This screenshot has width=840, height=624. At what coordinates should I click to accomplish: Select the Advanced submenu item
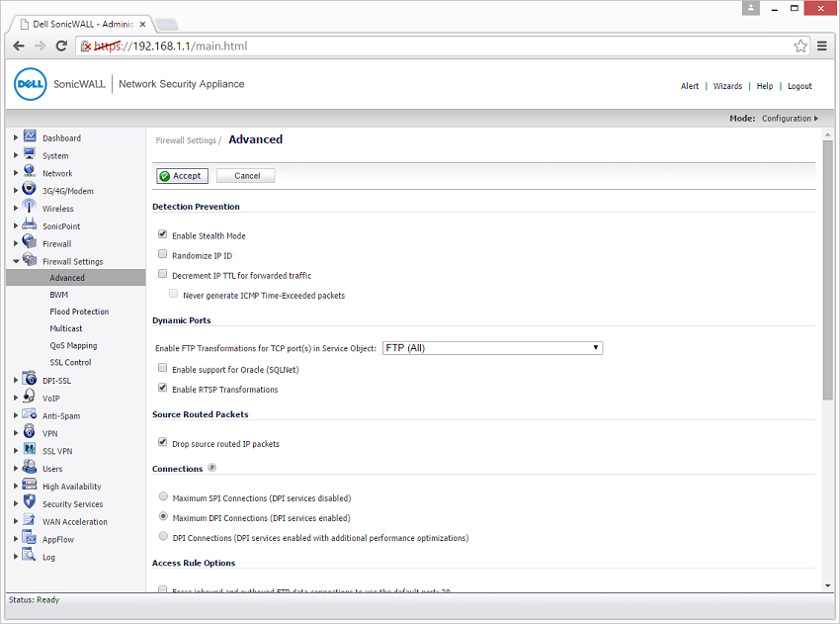(x=67, y=278)
